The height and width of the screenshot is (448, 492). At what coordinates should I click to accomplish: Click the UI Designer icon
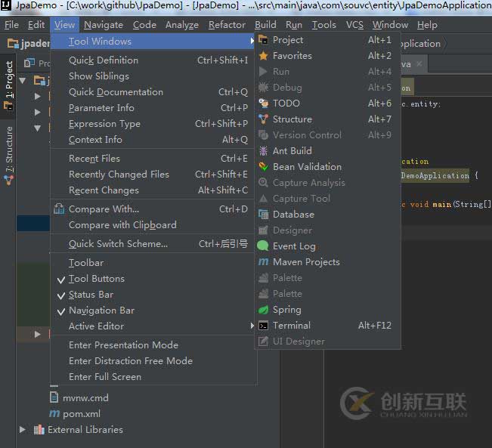click(x=263, y=341)
